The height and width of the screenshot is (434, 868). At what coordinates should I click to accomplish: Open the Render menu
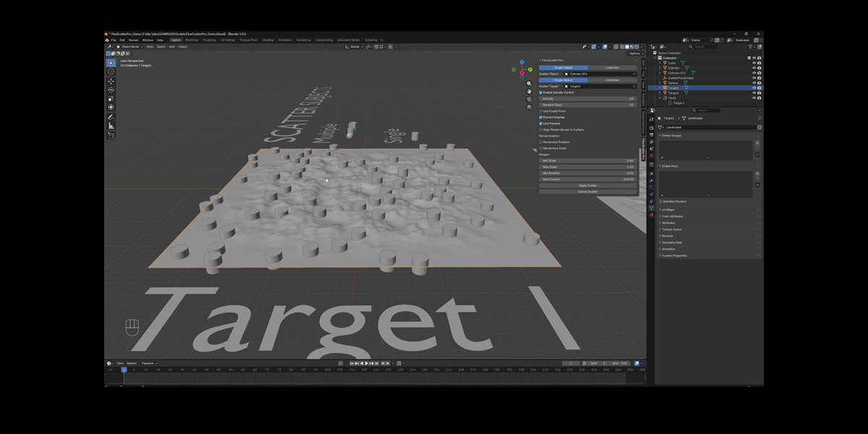coord(133,40)
